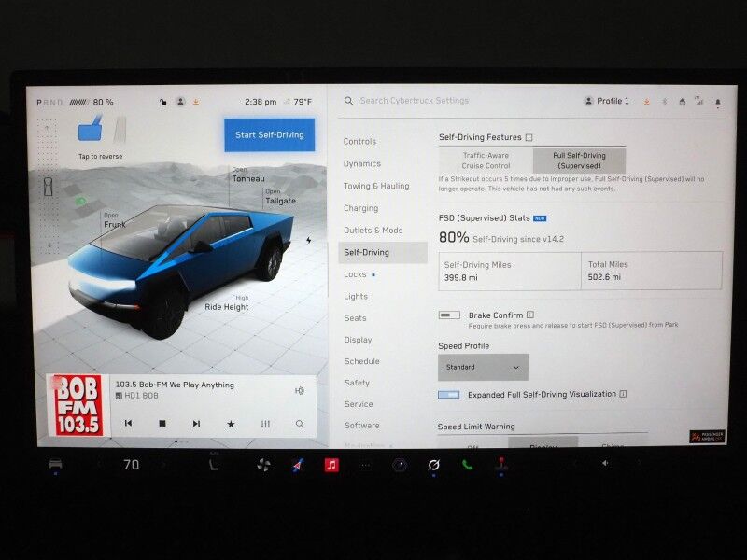Viewport: 747px width, 560px height.
Task: Tap the lock icon in status bar
Action: [x=162, y=102]
